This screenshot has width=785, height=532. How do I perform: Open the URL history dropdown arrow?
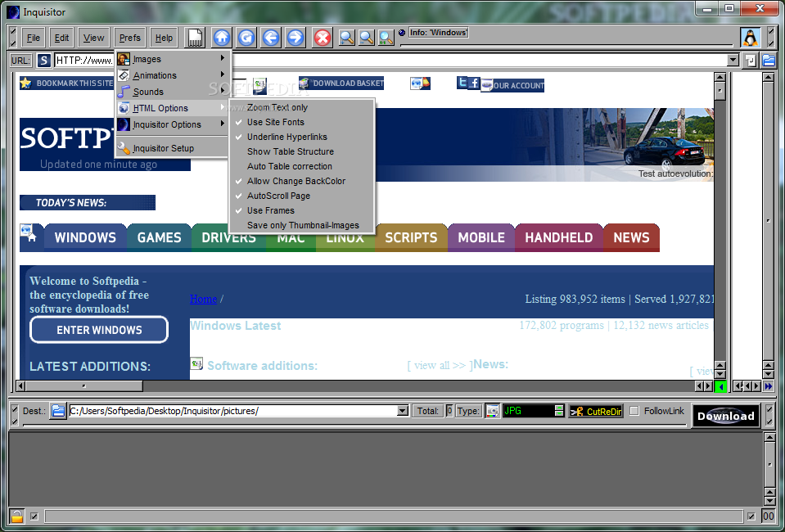point(733,61)
